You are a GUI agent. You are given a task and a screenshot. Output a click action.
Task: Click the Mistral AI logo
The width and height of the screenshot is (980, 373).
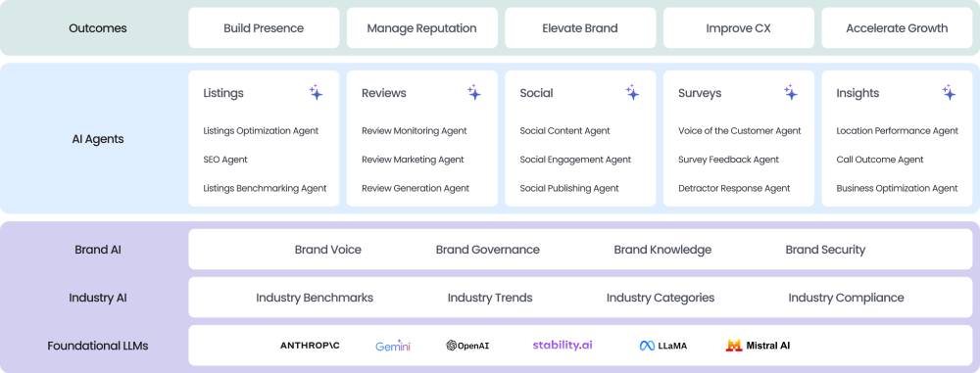coord(758,345)
